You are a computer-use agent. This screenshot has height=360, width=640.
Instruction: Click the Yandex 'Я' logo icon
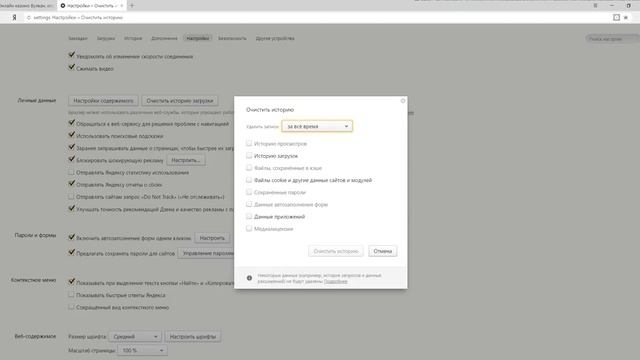(x=14, y=18)
